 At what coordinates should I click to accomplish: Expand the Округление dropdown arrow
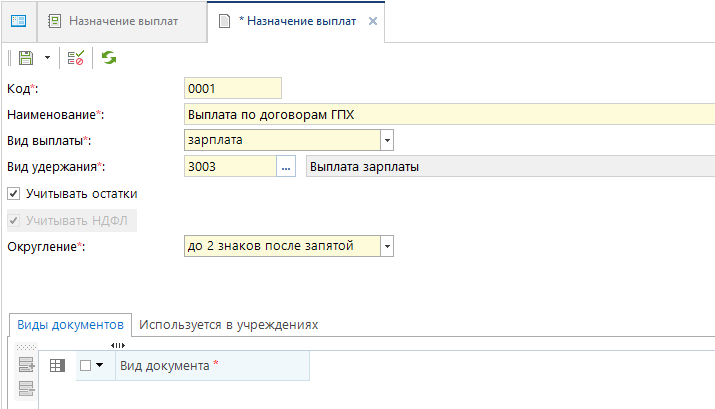coord(387,246)
